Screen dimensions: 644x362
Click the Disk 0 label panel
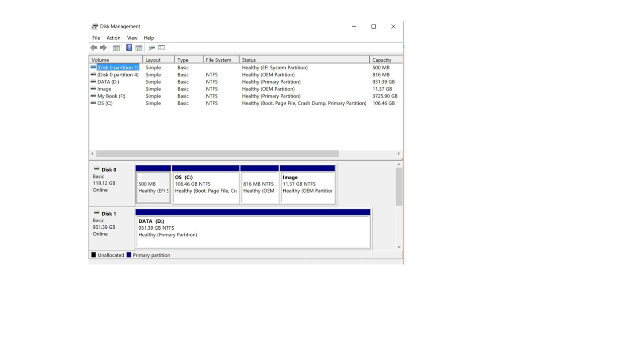[112, 184]
